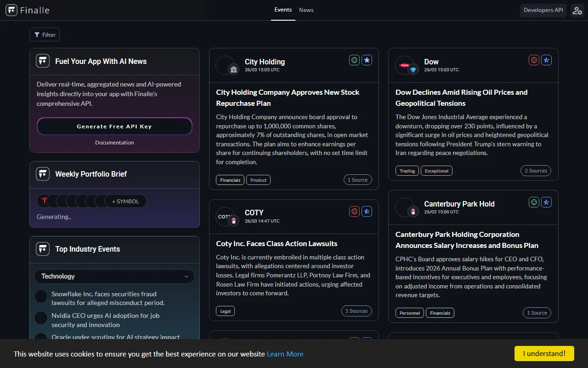The height and width of the screenshot is (368, 588).
Task: Click the green smiley sentiment on City Holding
Action: (354, 60)
